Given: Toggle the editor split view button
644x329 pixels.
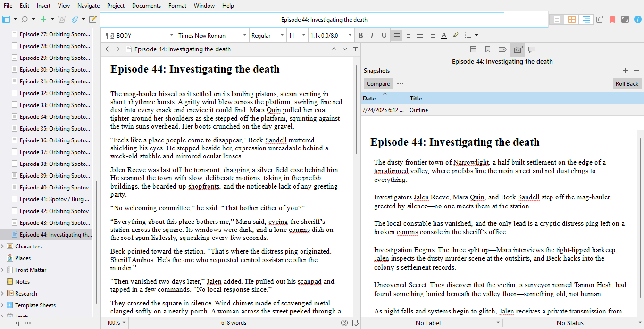Looking at the screenshot, I should [356, 49].
